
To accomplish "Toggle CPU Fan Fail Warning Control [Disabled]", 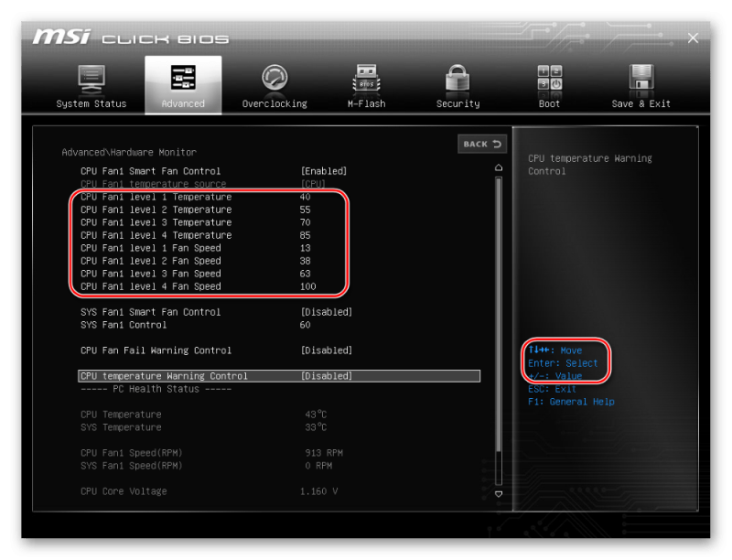I will click(x=327, y=350).
